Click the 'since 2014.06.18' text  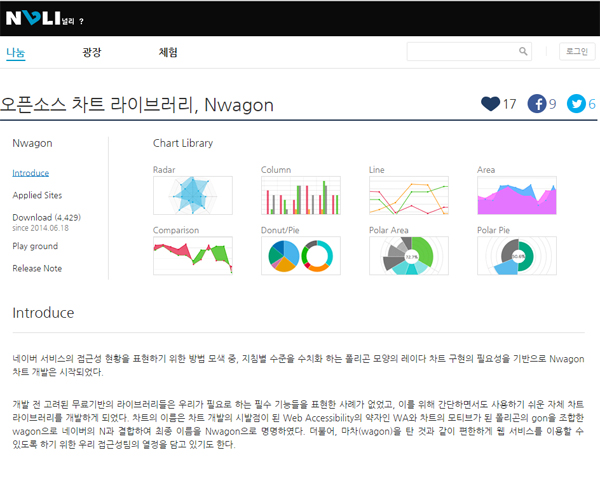(x=41, y=228)
